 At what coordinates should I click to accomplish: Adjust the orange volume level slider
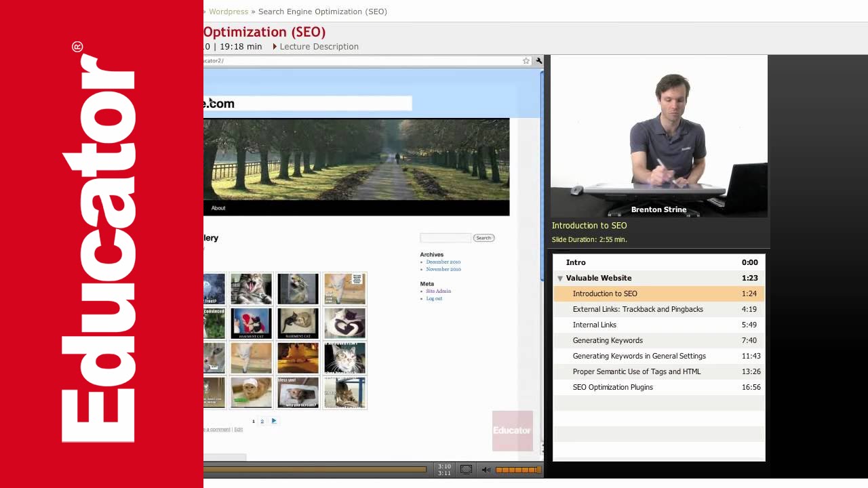click(x=517, y=470)
